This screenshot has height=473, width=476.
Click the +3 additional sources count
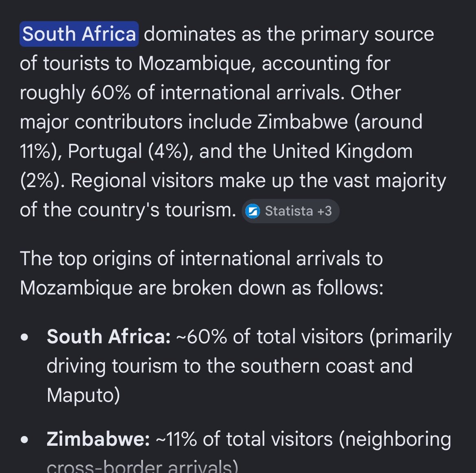[x=324, y=211]
